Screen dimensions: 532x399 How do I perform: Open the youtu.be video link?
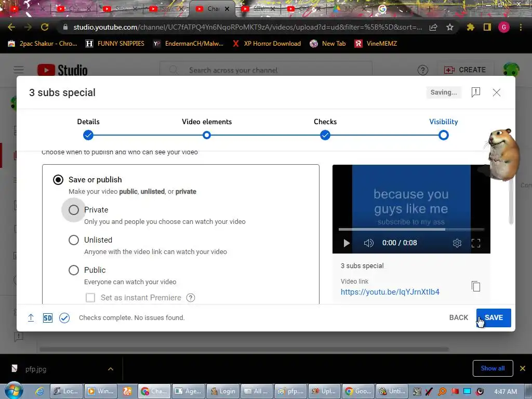pos(390,292)
